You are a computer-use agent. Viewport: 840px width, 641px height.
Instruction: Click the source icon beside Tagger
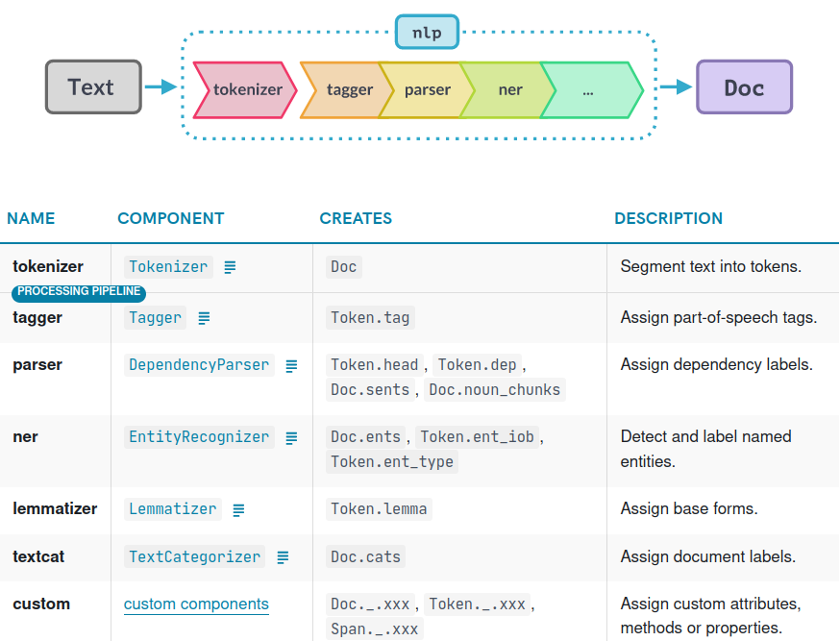click(204, 318)
